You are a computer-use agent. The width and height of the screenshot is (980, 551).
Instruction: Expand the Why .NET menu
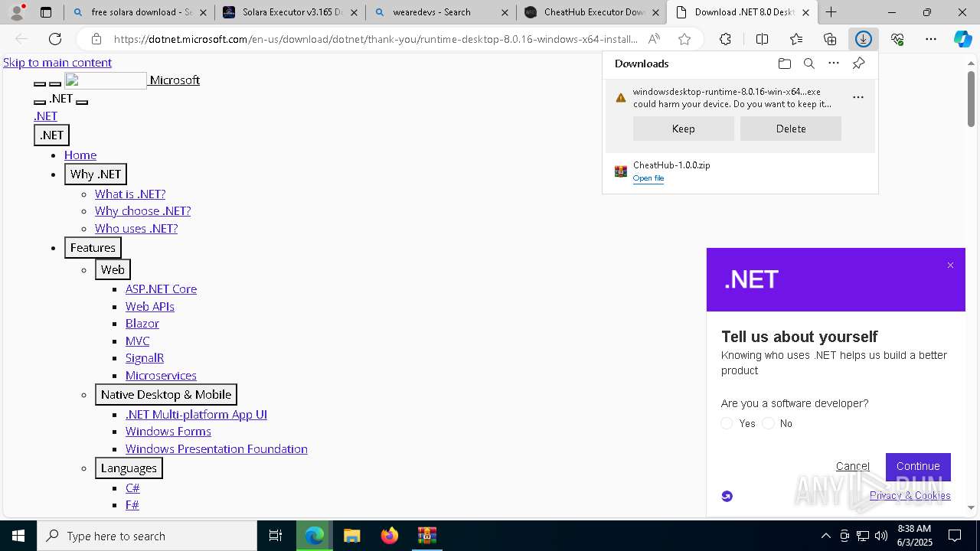point(96,174)
